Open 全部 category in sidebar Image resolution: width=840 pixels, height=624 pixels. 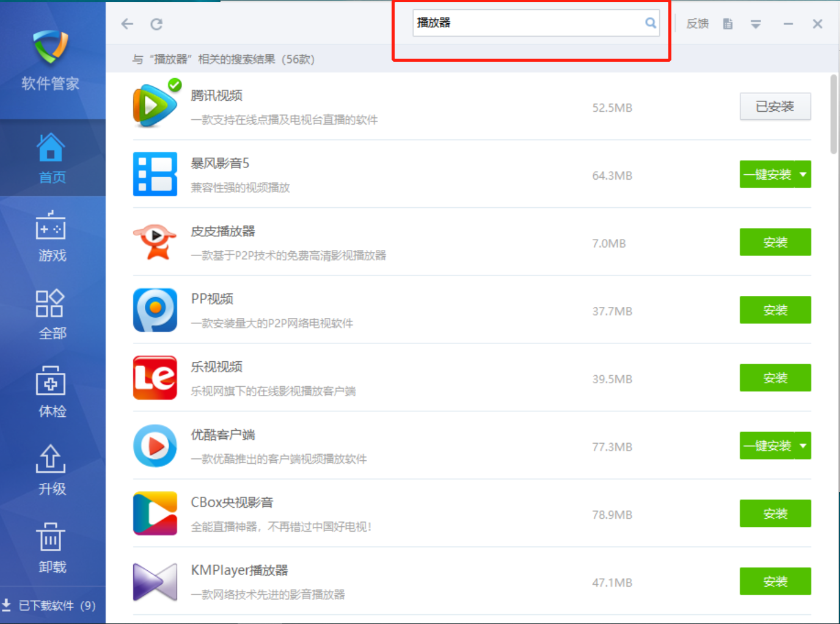(x=51, y=314)
